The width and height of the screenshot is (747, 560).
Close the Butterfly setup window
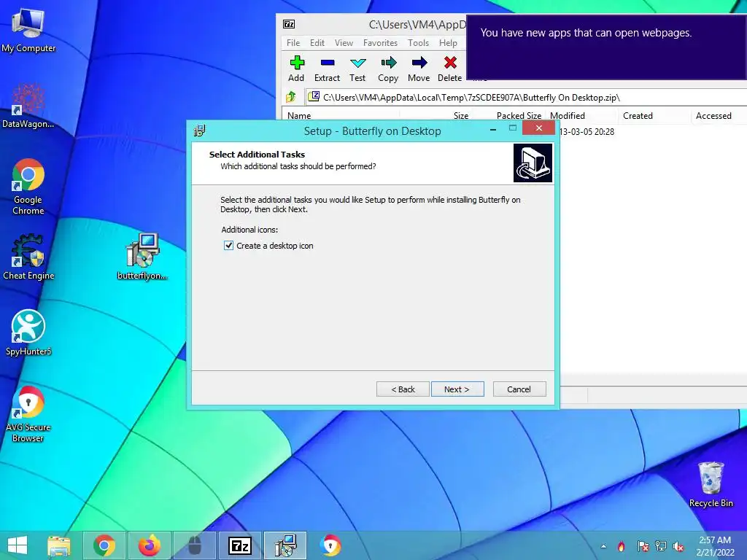pos(539,128)
